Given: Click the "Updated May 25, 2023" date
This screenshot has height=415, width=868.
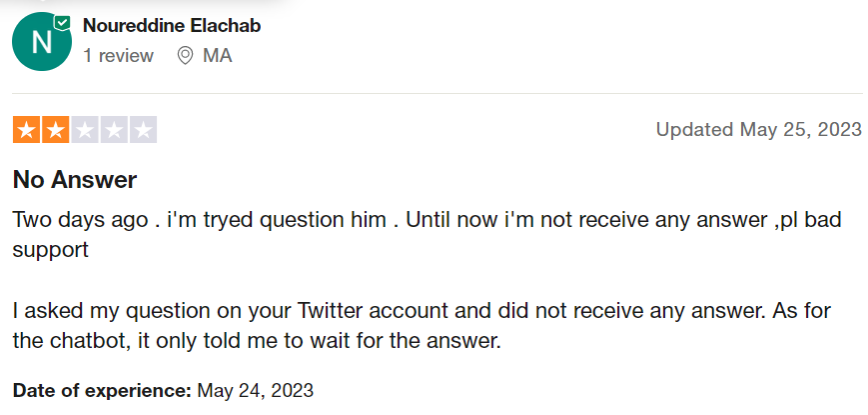Looking at the screenshot, I should (x=759, y=130).
